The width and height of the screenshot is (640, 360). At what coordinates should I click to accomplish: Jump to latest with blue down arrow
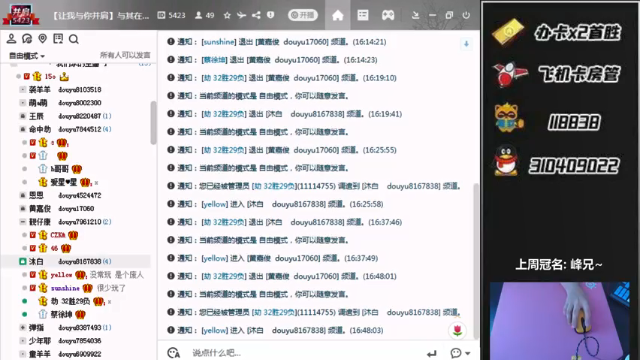pyautogui.click(x=466, y=44)
